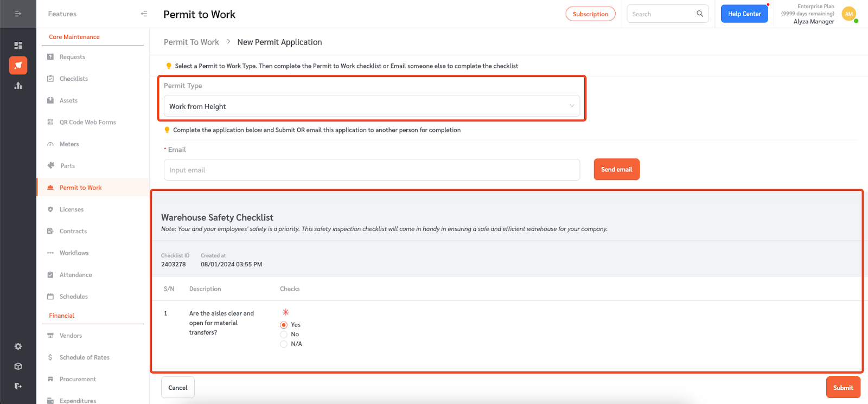
Task: Open the Permit Type dropdown
Action: pos(372,106)
